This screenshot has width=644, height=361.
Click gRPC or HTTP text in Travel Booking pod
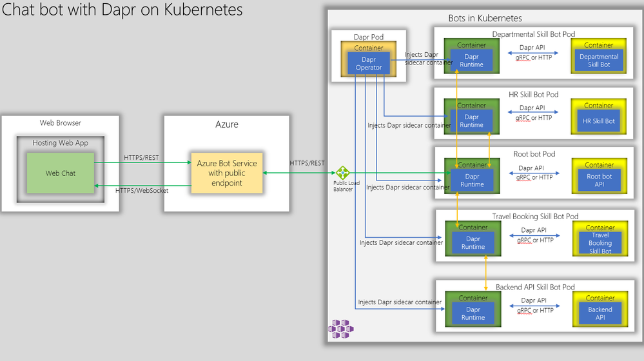535,240
